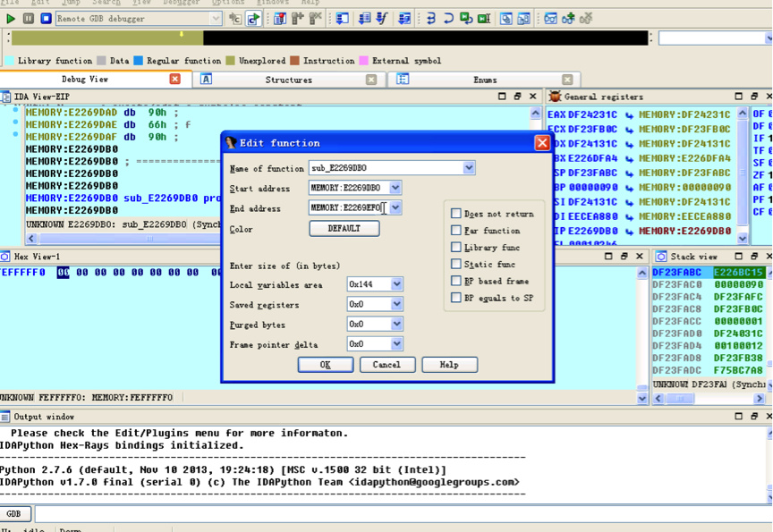Click the blue Terminate process stop icon

(x=46, y=18)
